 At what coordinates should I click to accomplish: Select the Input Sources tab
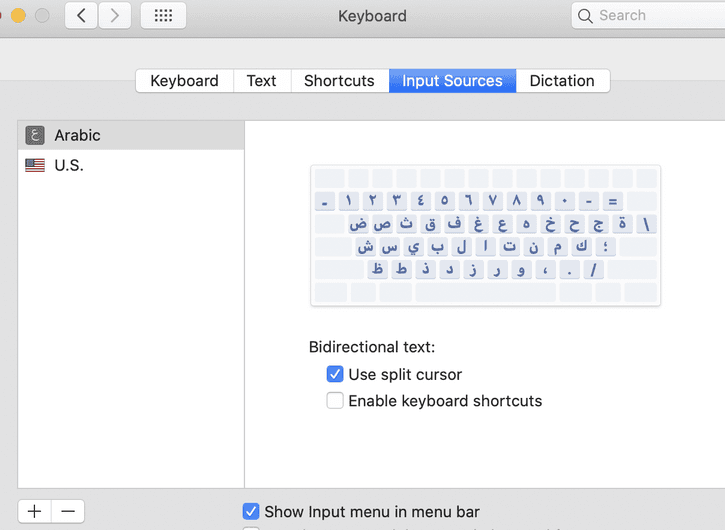pyautogui.click(x=452, y=81)
